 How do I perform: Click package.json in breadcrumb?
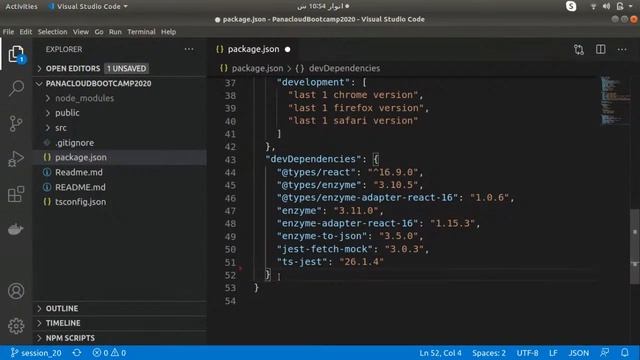(257, 69)
